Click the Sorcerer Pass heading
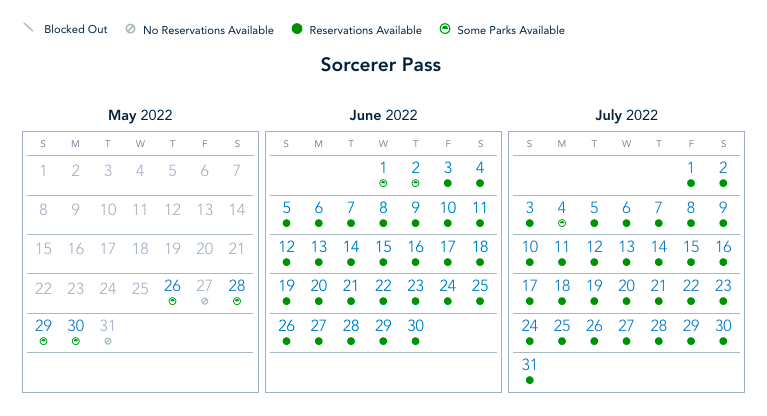 coord(381,65)
